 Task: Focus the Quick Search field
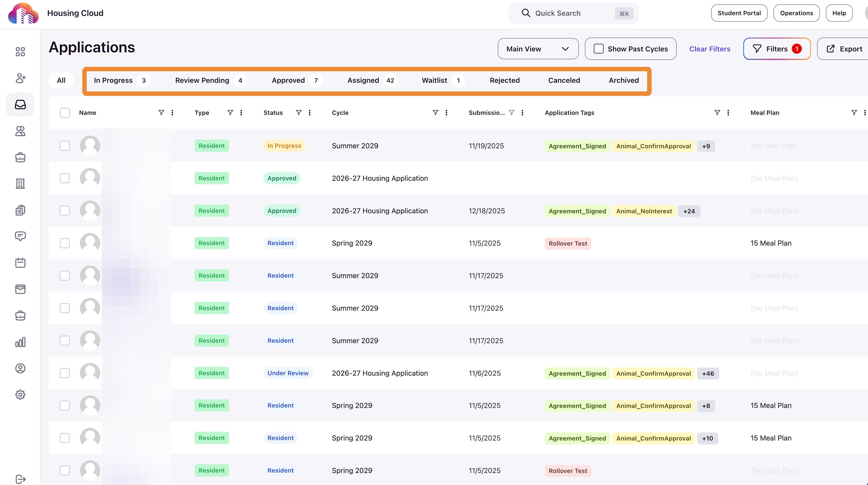[573, 13]
